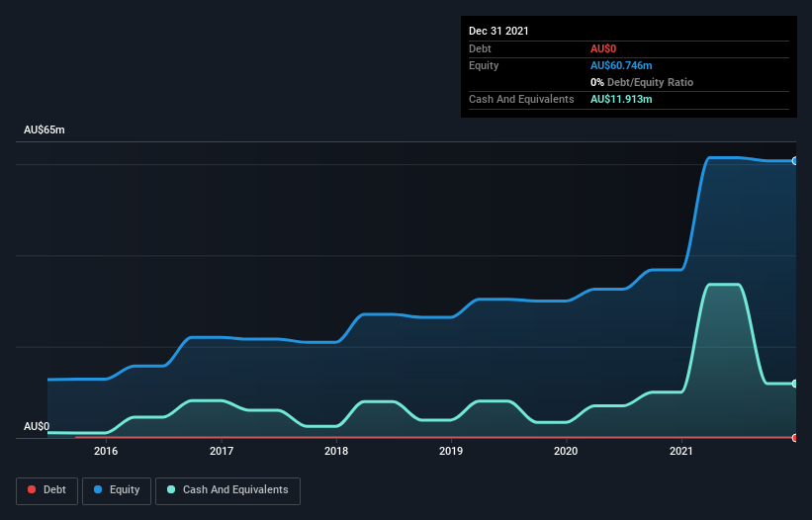Select the 2018 axis label

pos(336,451)
